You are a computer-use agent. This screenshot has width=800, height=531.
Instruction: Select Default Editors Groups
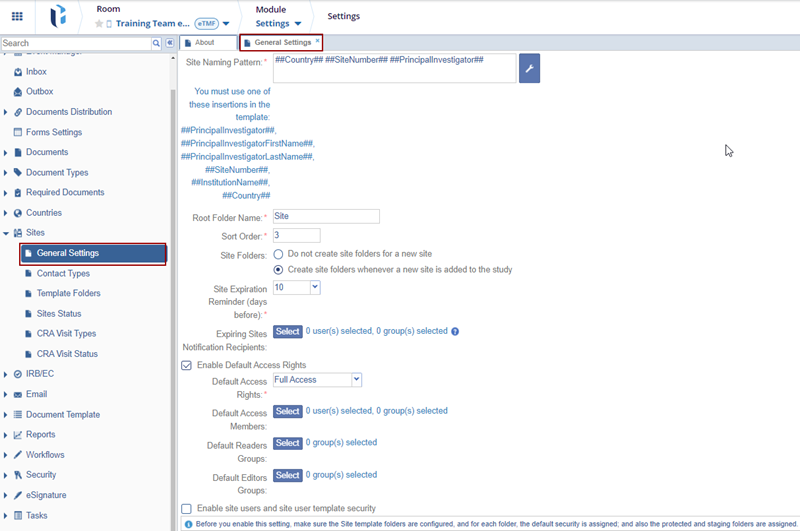(288, 475)
